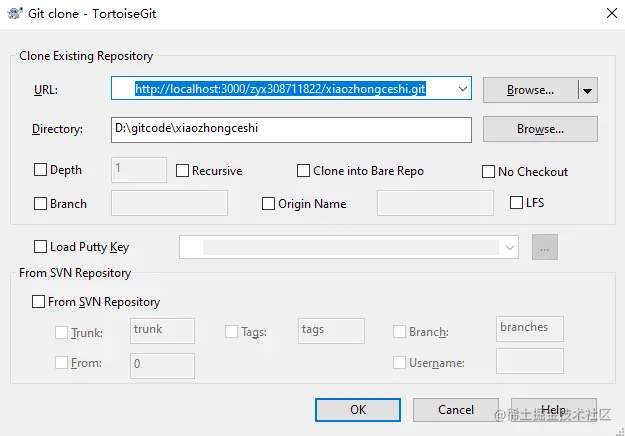Click 'Clone Existing Repository' group title

click(86, 56)
